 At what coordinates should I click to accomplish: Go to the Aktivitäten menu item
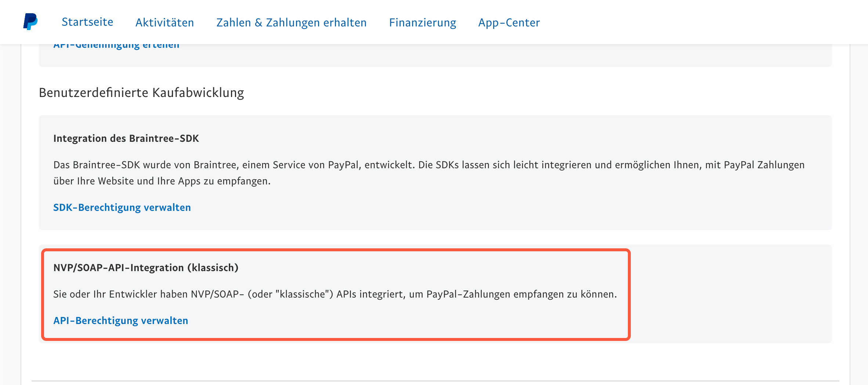164,22
